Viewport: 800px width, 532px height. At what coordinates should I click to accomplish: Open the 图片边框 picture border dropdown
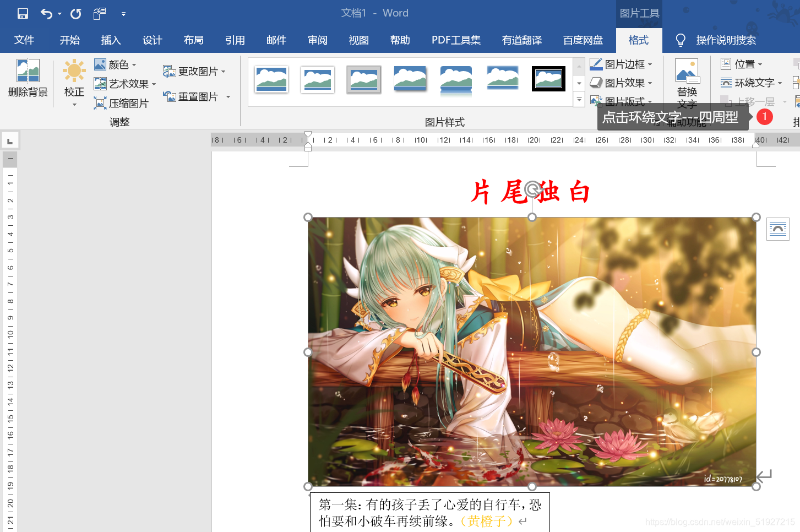coord(621,64)
